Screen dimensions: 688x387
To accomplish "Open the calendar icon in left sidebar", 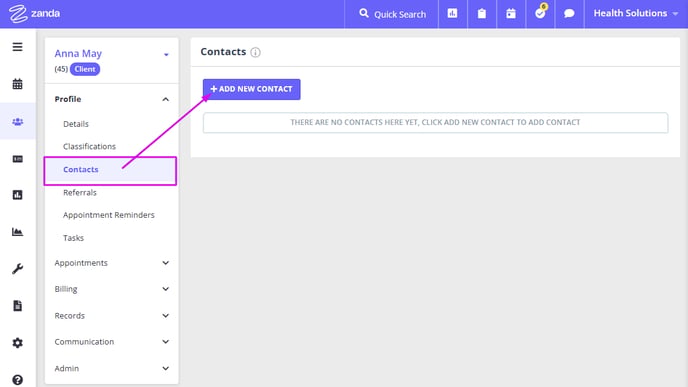I will 18,84.
